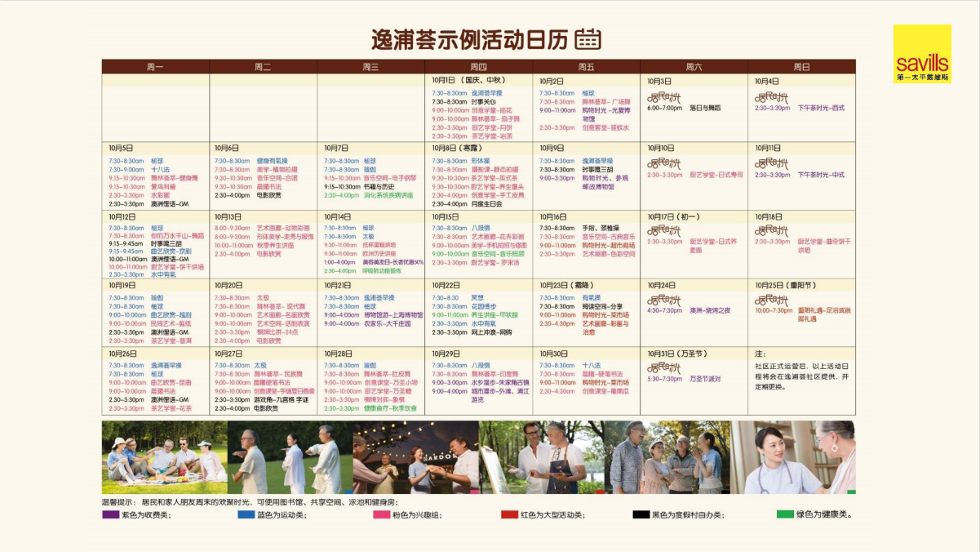Viewport: 980px width, 552px height.
Task: Click the blue swatch for 运动类
Action: (x=246, y=515)
